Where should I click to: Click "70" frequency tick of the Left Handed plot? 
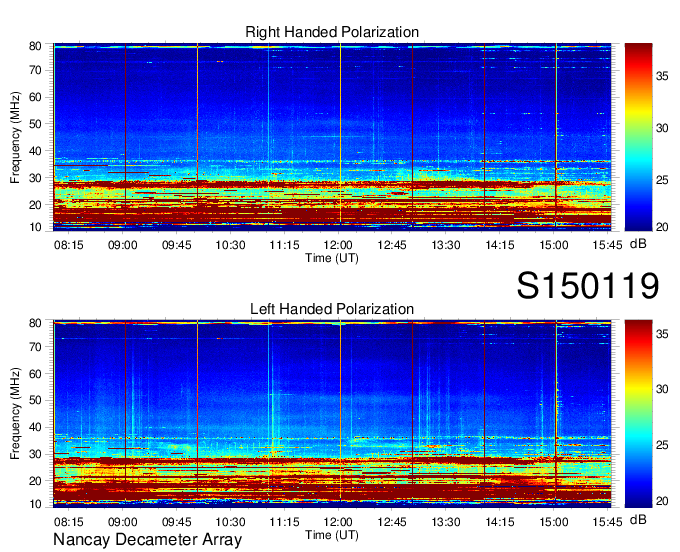[35, 347]
